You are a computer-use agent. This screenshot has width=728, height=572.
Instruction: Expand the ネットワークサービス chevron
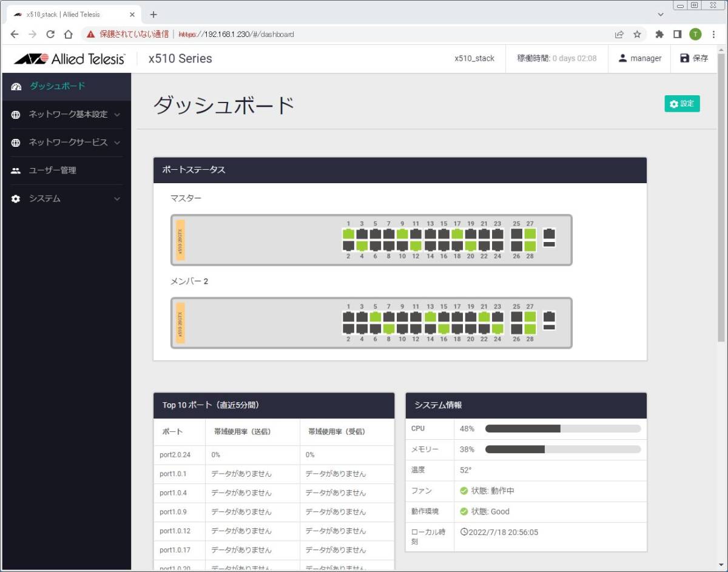(117, 143)
